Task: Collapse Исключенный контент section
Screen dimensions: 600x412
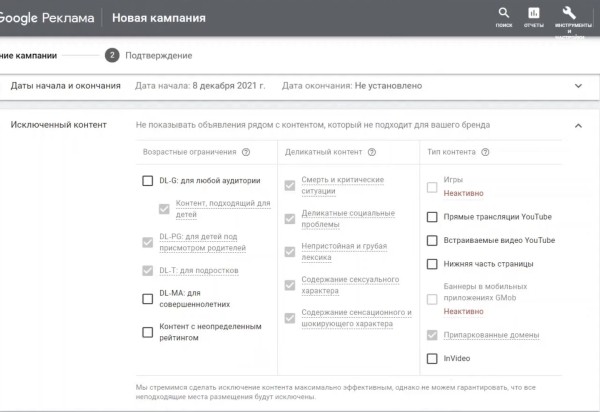Action: pos(579,125)
